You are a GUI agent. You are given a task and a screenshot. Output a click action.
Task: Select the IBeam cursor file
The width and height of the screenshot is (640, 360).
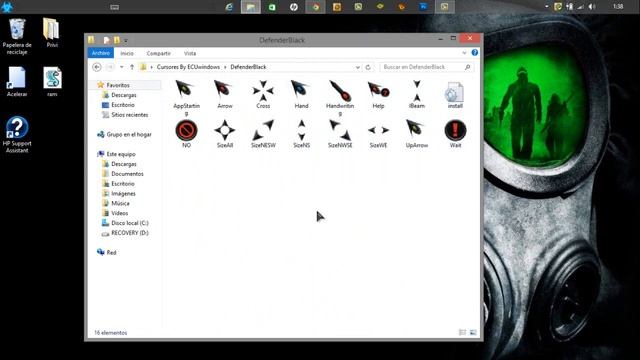tap(416, 95)
